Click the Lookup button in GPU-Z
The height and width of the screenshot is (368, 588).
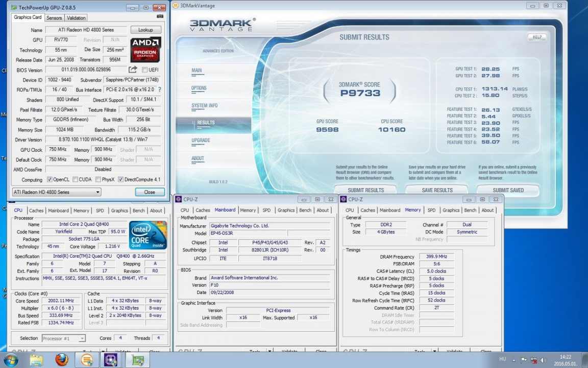click(x=146, y=30)
